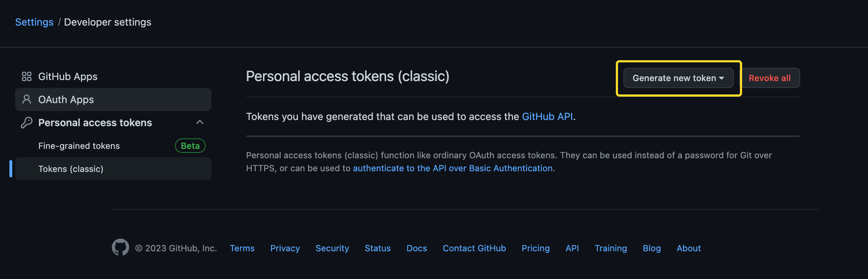Viewport: 868px width, 279px height.
Task: Click the green Beta badge
Action: point(190,146)
